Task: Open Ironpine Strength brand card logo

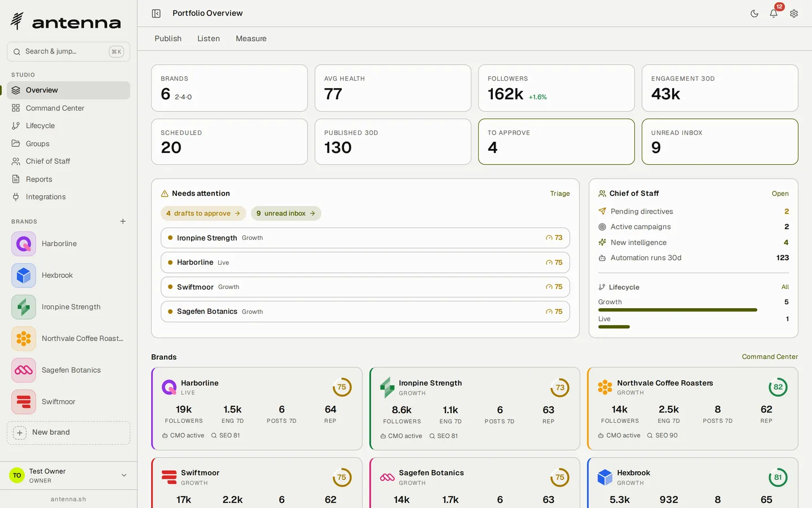Action: [x=387, y=388]
